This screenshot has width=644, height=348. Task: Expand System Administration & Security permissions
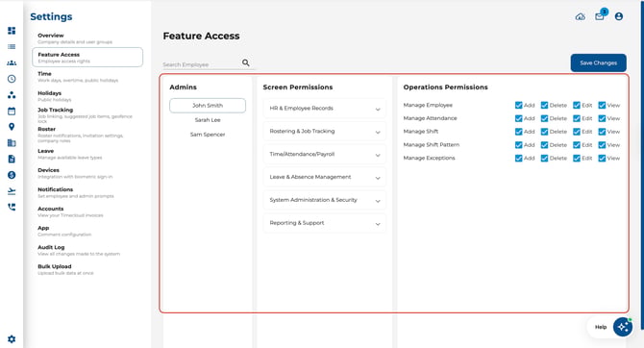coord(325,200)
